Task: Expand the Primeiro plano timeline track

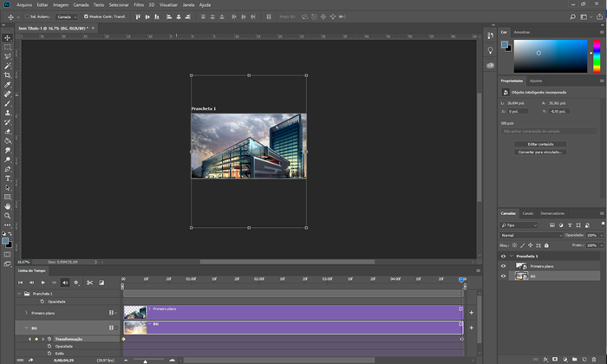Action: click(26, 313)
